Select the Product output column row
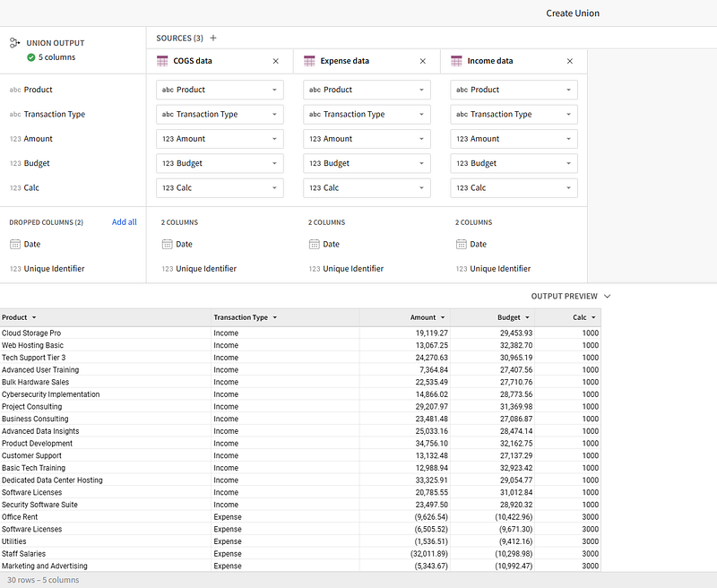Image resolution: width=717 pixels, height=588 pixels. (x=73, y=90)
